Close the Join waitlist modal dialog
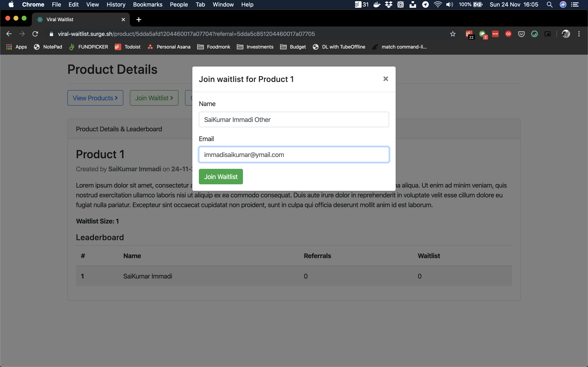The image size is (588, 367). [x=385, y=79]
